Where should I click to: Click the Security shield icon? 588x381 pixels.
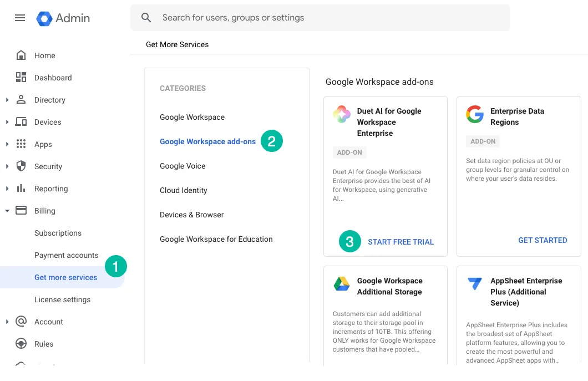point(22,166)
